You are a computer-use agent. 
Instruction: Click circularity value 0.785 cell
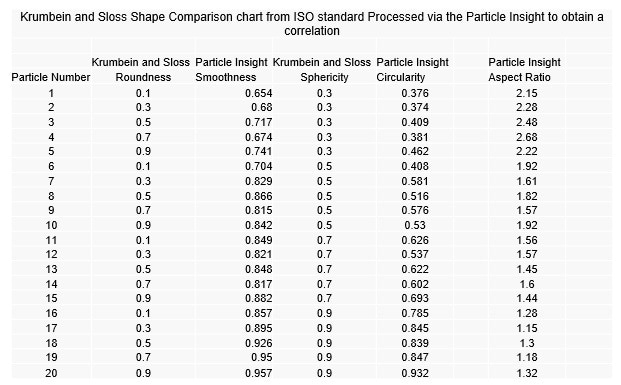coord(415,313)
